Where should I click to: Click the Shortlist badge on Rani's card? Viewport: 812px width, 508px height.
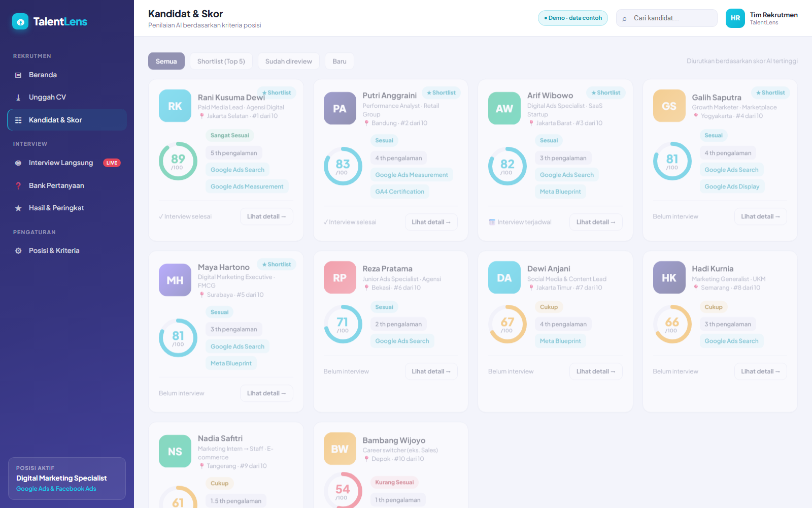[x=277, y=92]
